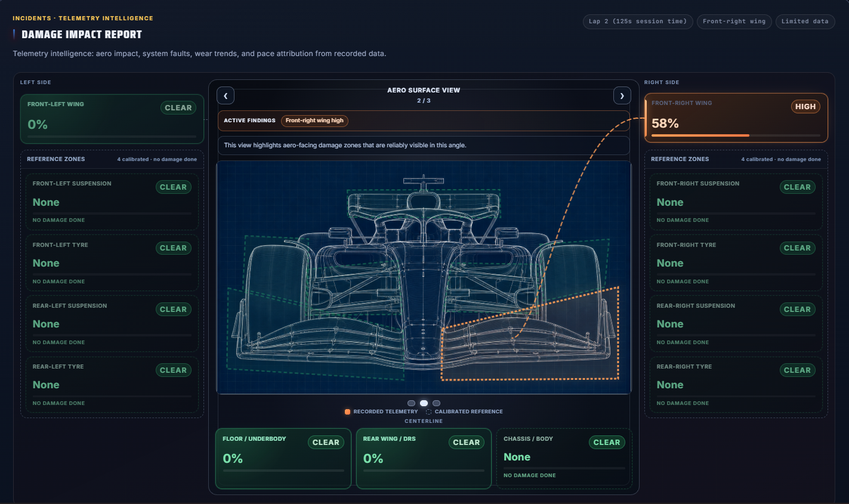
Task: Open the Front-right wing high finding chip
Action: click(314, 120)
